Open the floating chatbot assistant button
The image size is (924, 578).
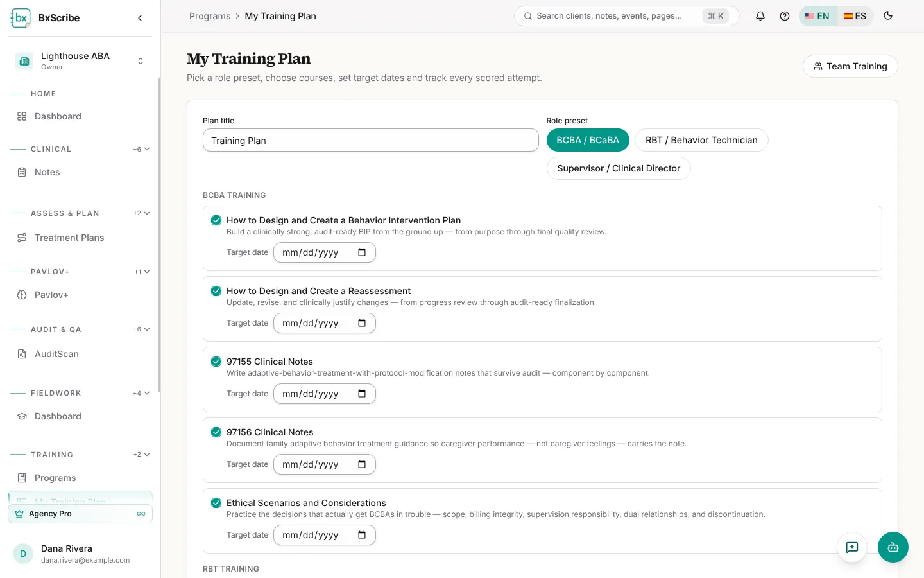[x=893, y=547]
